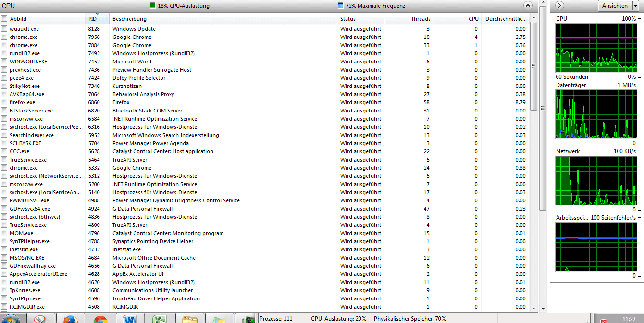644x323 pixels.
Task: Sort by the PID column header
Action: [98, 19]
